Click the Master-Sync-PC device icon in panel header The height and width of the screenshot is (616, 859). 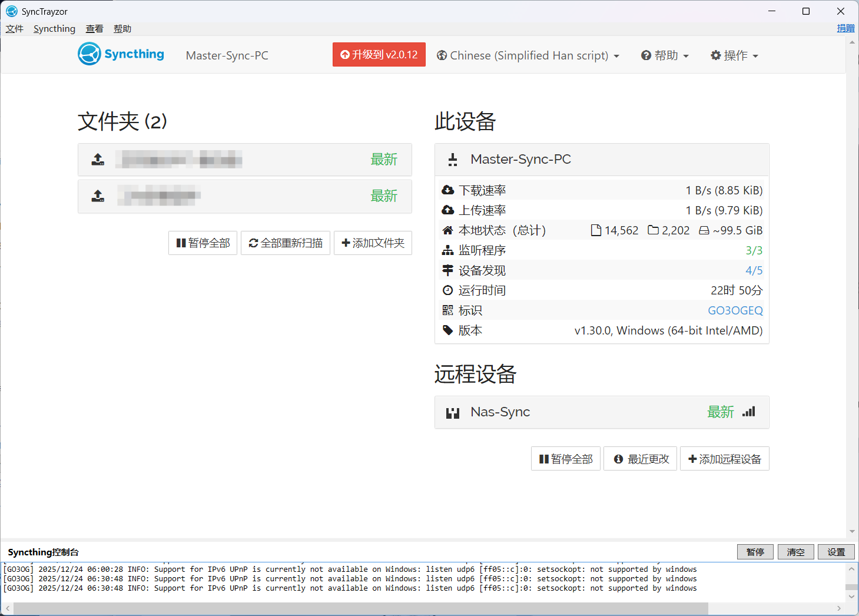pyautogui.click(x=453, y=160)
